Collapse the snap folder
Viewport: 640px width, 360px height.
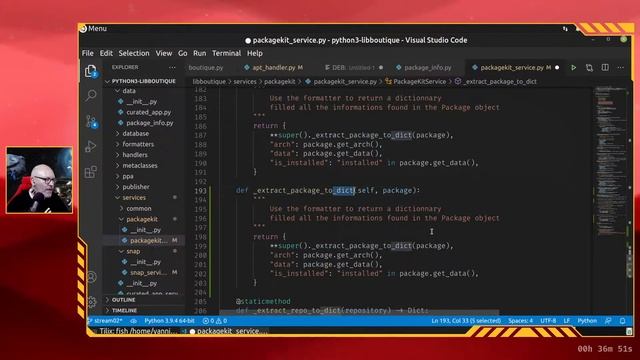coord(133,251)
